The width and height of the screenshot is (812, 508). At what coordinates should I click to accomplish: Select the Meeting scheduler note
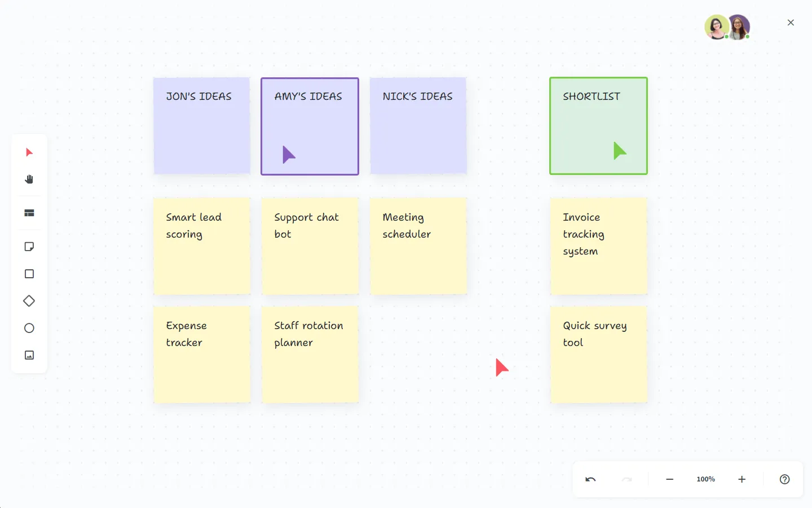(x=418, y=246)
